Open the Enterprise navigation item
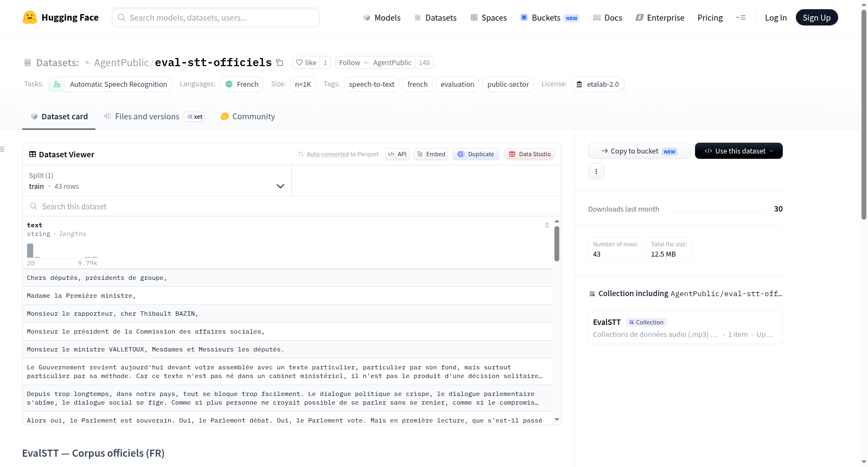 (660, 17)
